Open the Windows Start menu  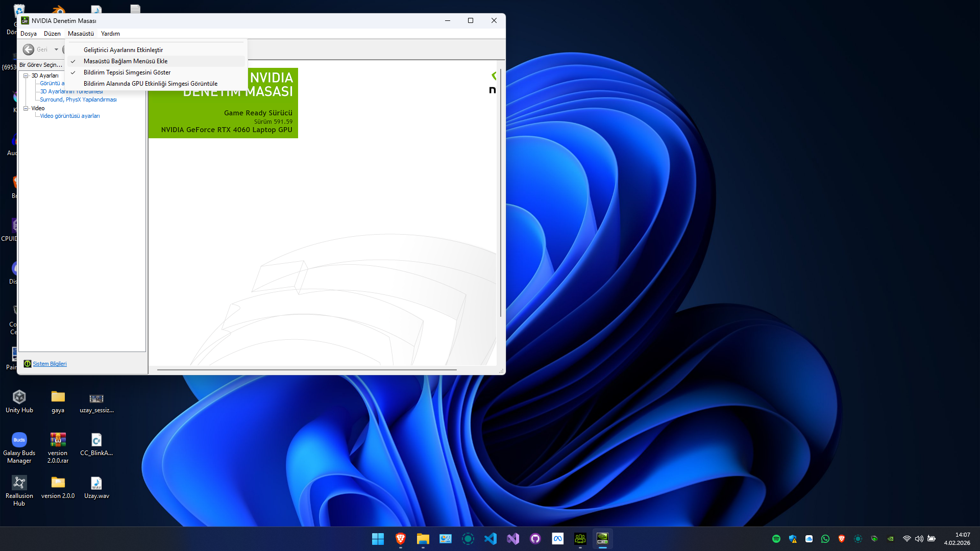pos(378,539)
